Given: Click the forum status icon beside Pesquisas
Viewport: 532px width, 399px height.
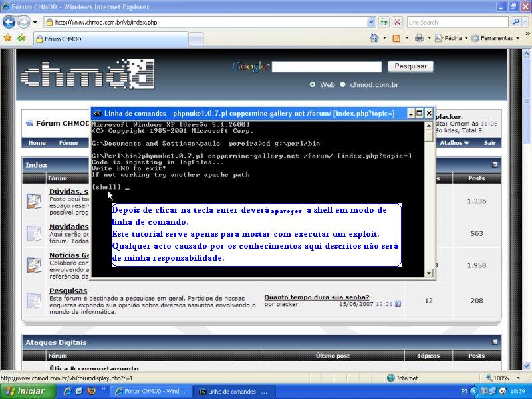Looking at the screenshot, I should (x=34, y=301).
